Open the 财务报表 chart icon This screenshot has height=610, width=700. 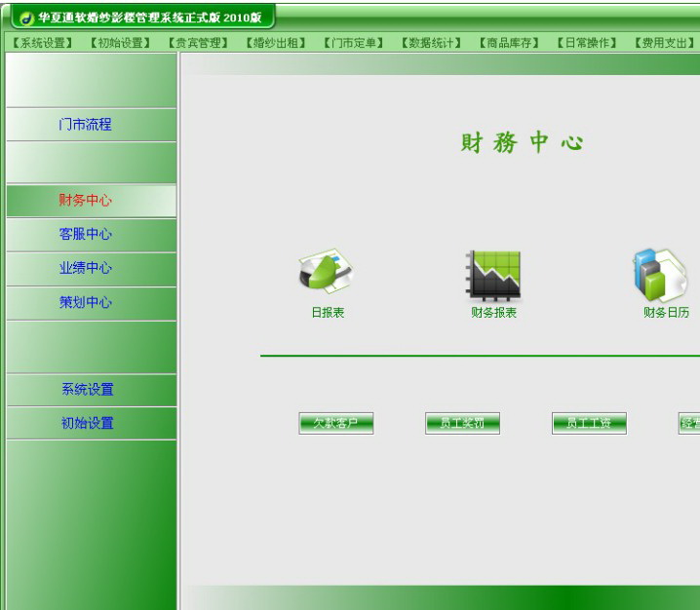click(493, 275)
